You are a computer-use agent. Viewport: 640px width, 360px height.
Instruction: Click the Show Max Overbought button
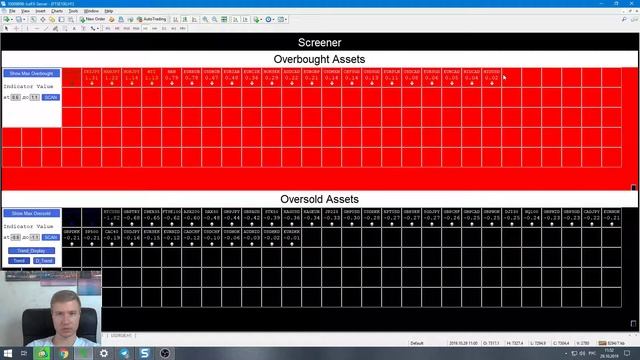(31, 73)
